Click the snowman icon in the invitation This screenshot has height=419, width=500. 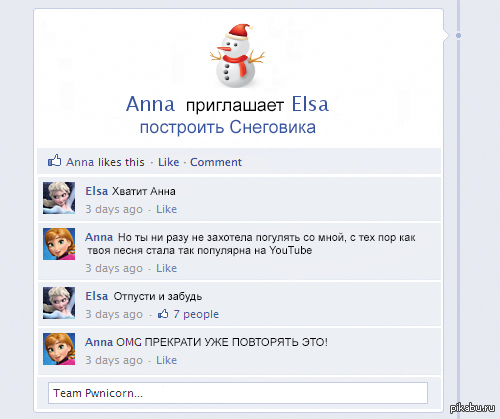(x=237, y=56)
